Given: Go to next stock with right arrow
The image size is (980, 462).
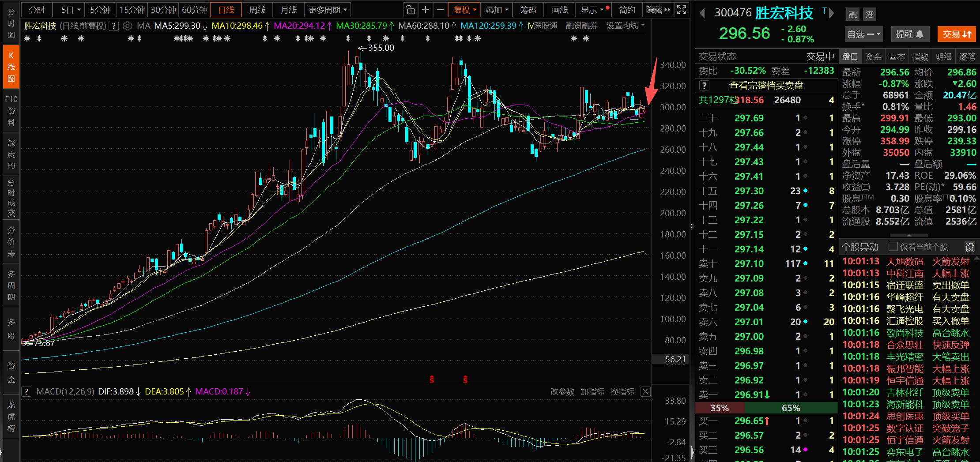Looking at the screenshot, I should pos(832,13).
